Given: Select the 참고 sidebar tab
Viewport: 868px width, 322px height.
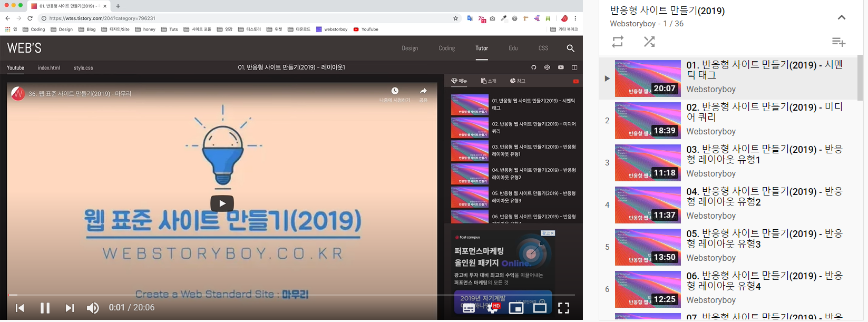Looking at the screenshot, I should click(518, 81).
